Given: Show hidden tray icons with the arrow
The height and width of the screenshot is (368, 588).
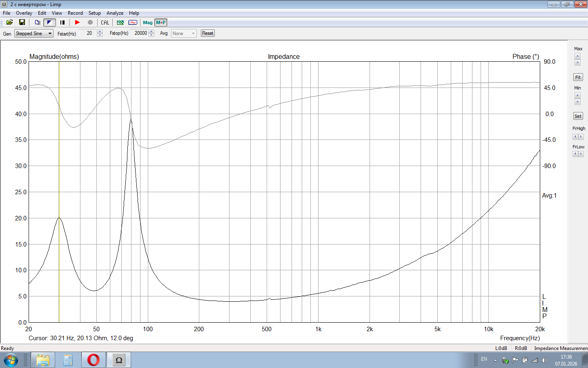Looking at the screenshot, I should (x=495, y=360).
